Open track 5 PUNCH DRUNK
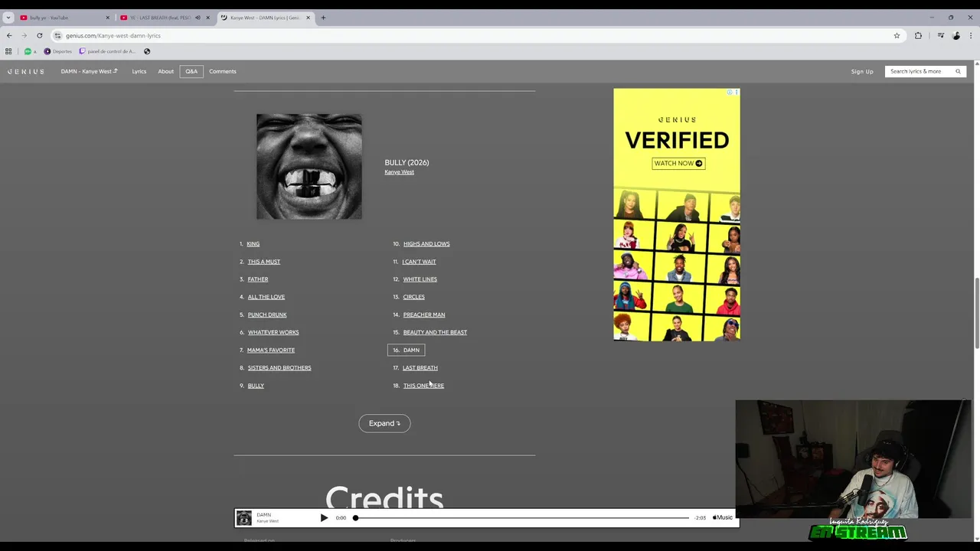Screen dimensions: 980x551 [x=267, y=315]
